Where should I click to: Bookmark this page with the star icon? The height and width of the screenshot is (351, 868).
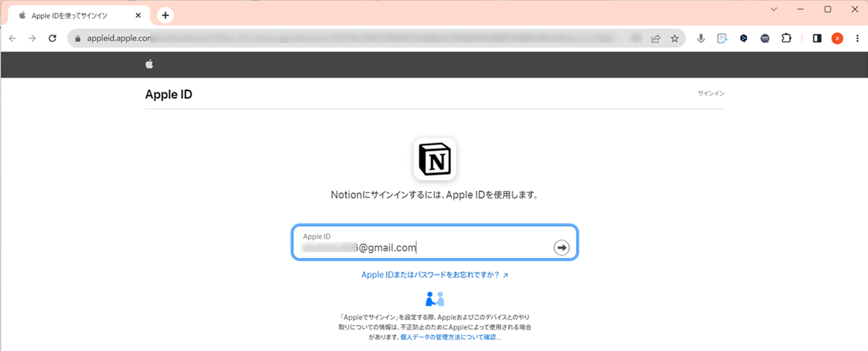[x=674, y=39]
